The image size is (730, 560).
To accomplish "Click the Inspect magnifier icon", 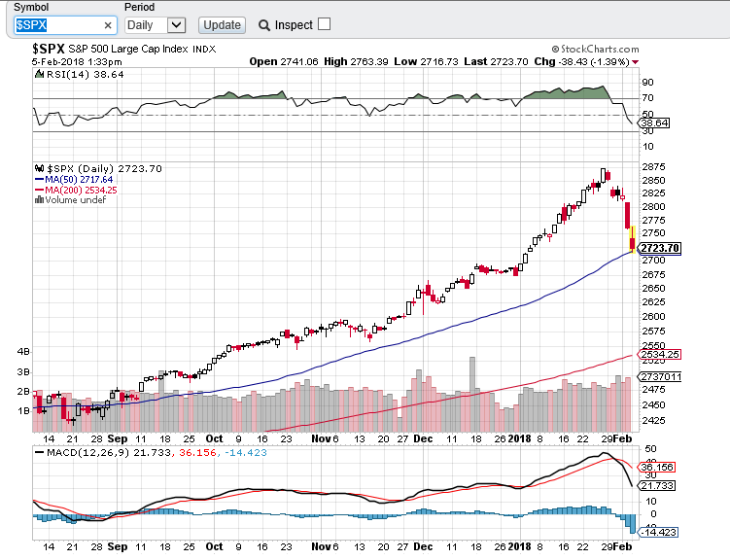I will 264,25.
